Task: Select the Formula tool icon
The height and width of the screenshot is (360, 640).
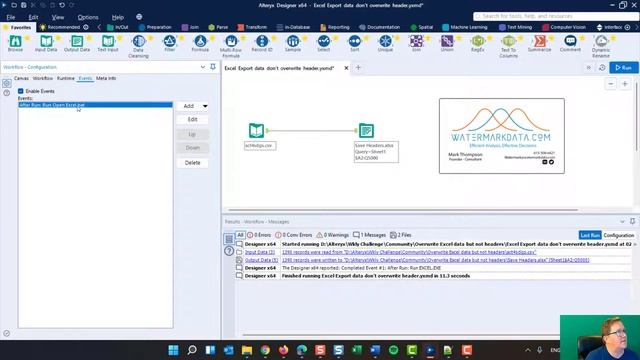Action: 200,41
